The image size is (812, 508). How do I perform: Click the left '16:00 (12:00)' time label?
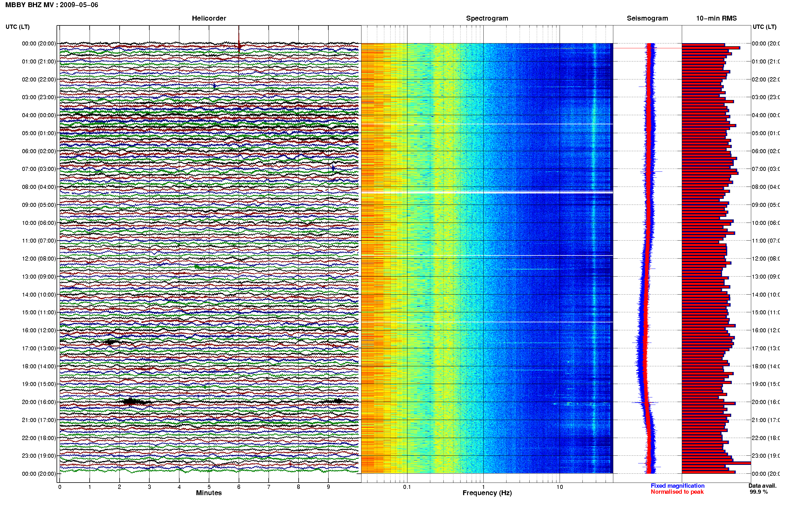[x=39, y=331]
